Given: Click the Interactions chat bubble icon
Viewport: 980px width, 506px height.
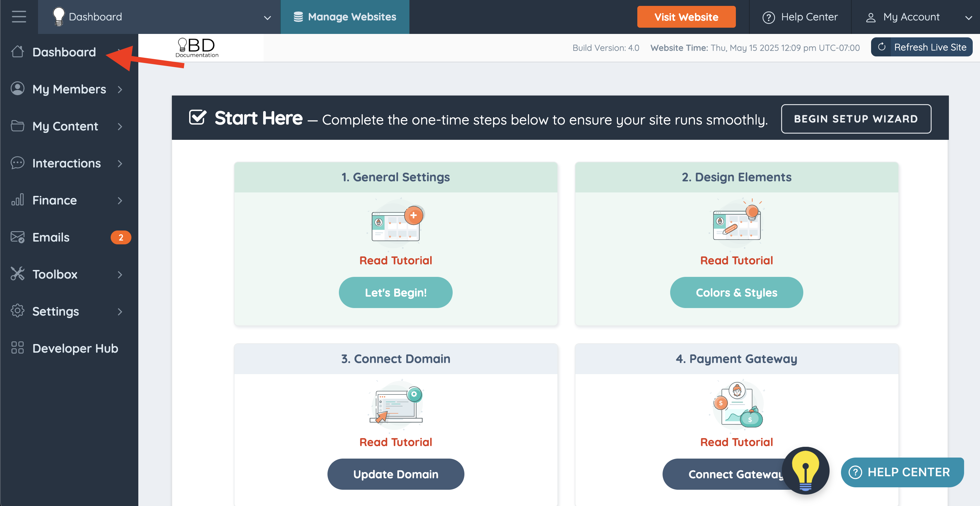Looking at the screenshot, I should [18, 163].
